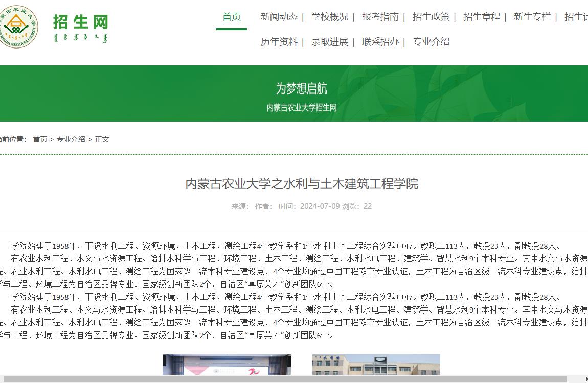Open the 新闻动态 menu item
This screenshot has width=588, height=383.
click(x=279, y=17)
